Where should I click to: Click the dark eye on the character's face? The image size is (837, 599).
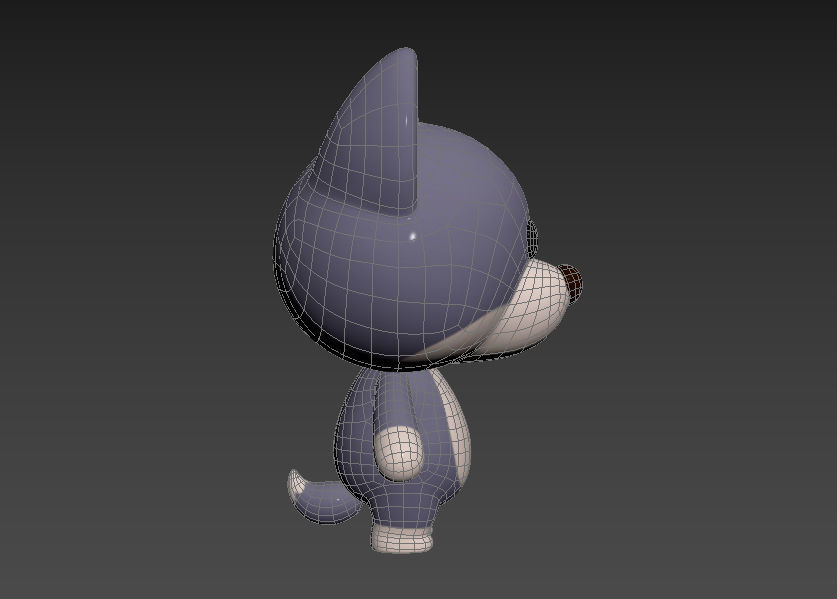532,238
